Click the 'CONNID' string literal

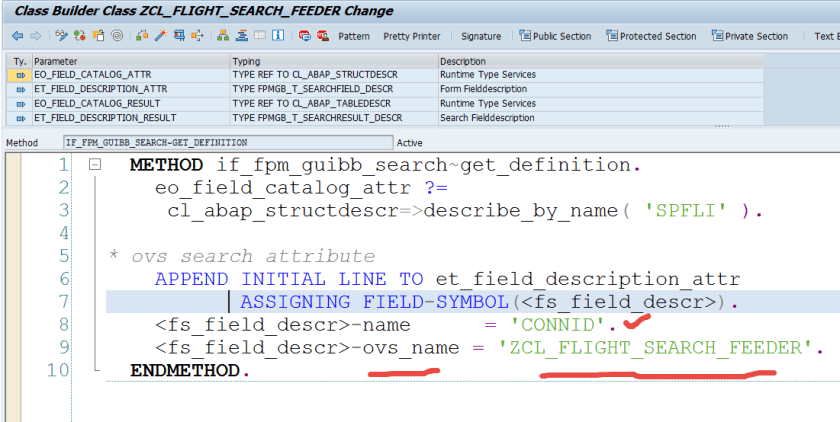point(557,325)
